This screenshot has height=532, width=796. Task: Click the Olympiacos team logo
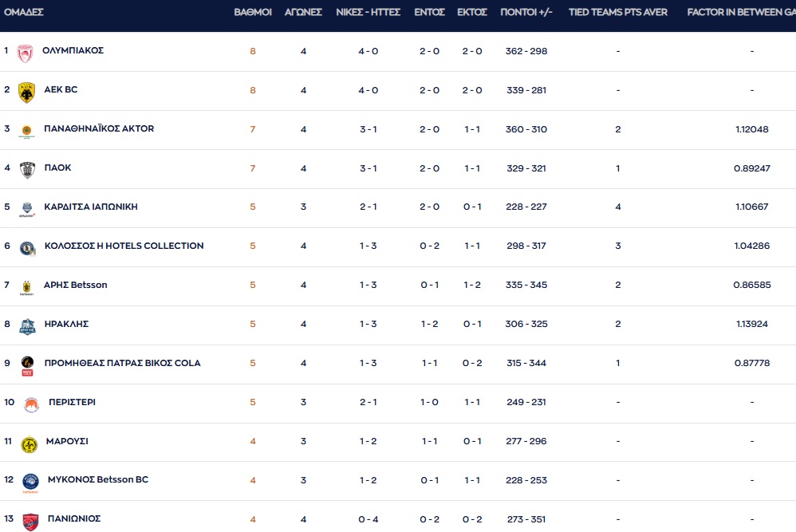pyautogui.click(x=25, y=53)
